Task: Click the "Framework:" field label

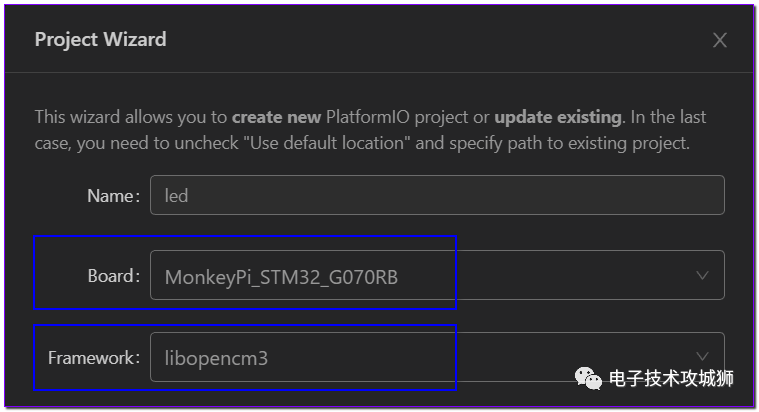Action: tap(94, 358)
